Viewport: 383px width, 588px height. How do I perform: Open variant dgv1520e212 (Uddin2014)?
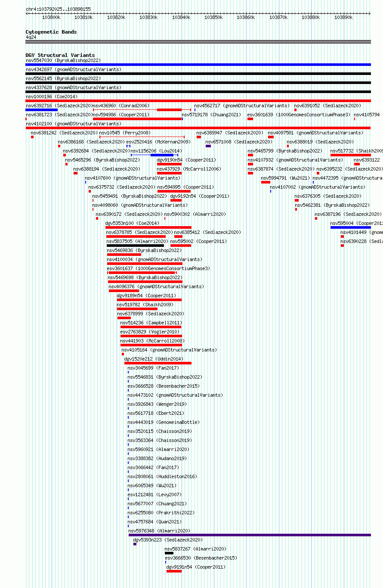tap(154, 359)
